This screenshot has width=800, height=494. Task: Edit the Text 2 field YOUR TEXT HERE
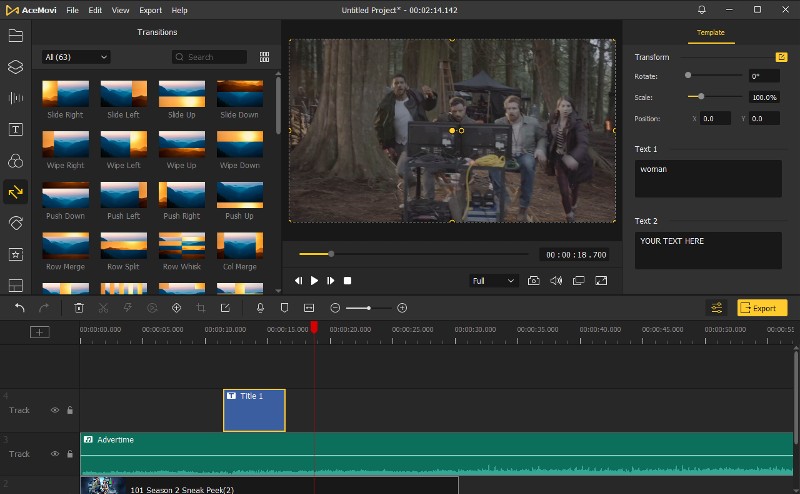click(708, 251)
